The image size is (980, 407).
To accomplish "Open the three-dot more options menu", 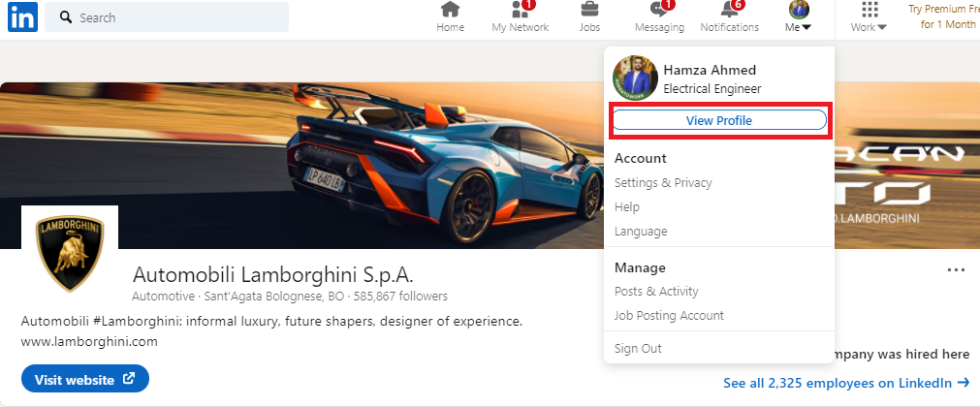I will click(x=956, y=270).
